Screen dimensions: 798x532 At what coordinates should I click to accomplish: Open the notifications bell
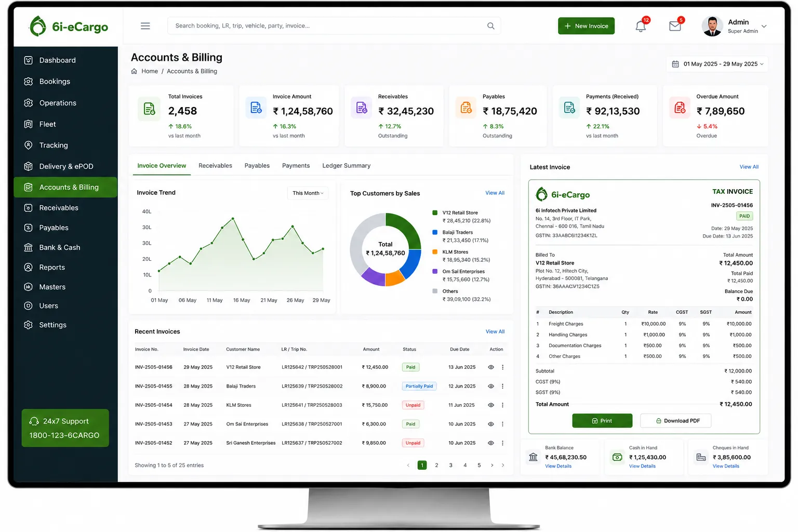pyautogui.click(x=641, y=26)
